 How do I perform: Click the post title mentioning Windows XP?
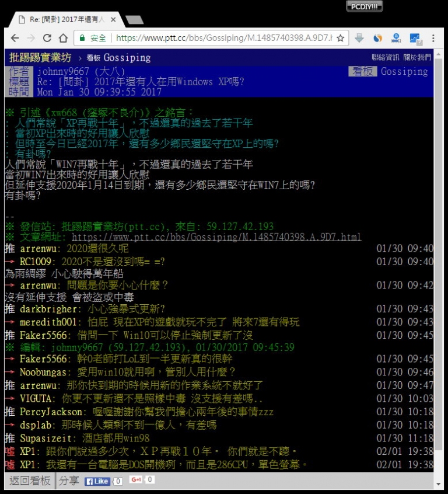click(141, 82)
